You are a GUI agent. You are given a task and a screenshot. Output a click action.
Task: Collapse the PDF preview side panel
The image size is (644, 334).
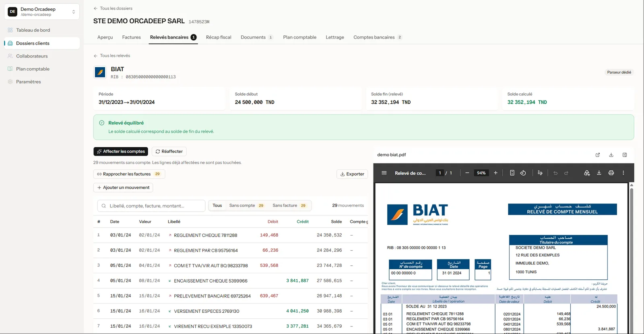click(625, 155)
